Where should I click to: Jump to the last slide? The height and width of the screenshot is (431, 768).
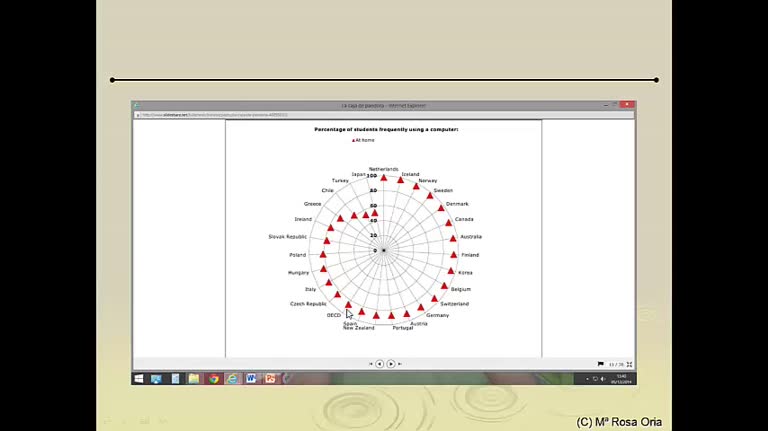(400, 364)
